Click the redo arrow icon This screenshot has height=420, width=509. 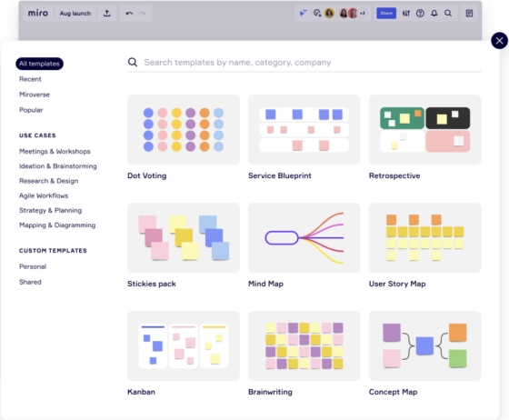pos(142,14)
